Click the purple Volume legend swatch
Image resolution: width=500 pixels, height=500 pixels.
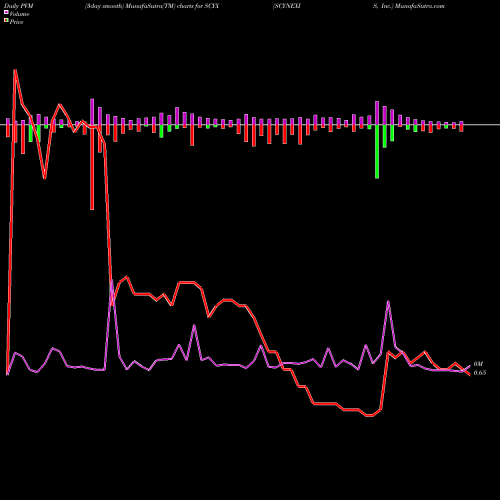point(6,12)
